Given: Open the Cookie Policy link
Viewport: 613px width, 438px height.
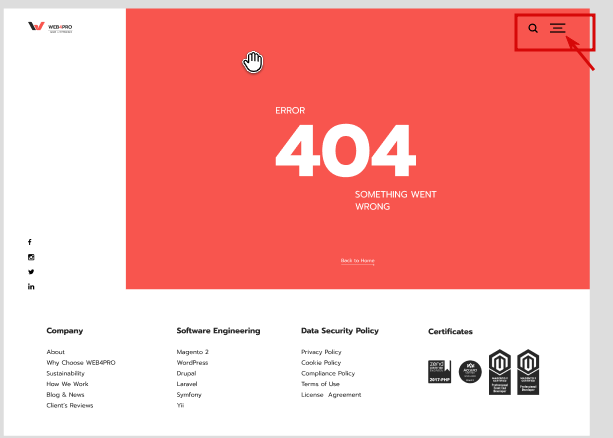Looking at the screenshot, I should coord(321,363).
